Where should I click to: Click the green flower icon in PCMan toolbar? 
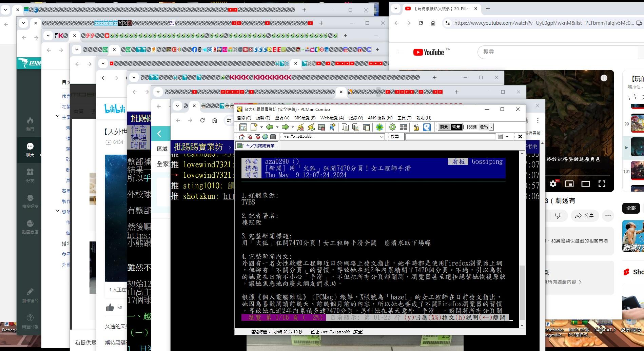tap(379, 127)
